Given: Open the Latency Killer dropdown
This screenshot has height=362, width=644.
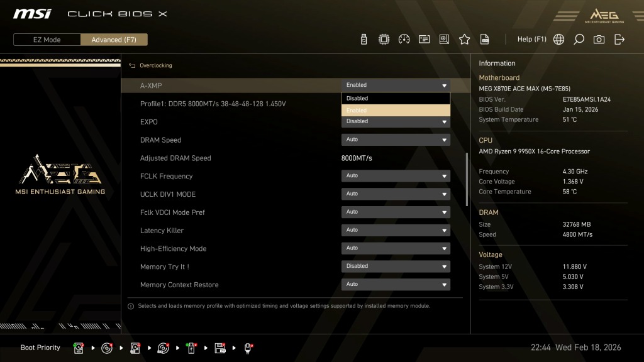Looking at the screenshot, I should point(396,230).
